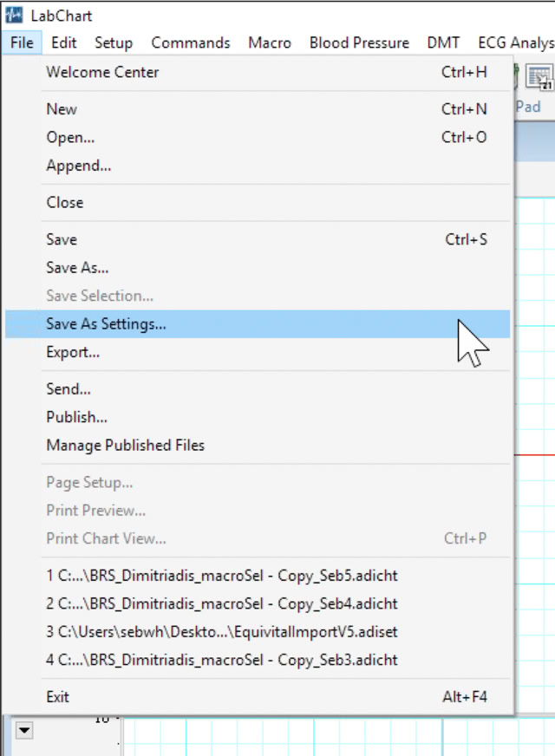This screenshot has height=756, width=555.
Task: Exit LabChart via the Exit entry
Action: [57, 697]
